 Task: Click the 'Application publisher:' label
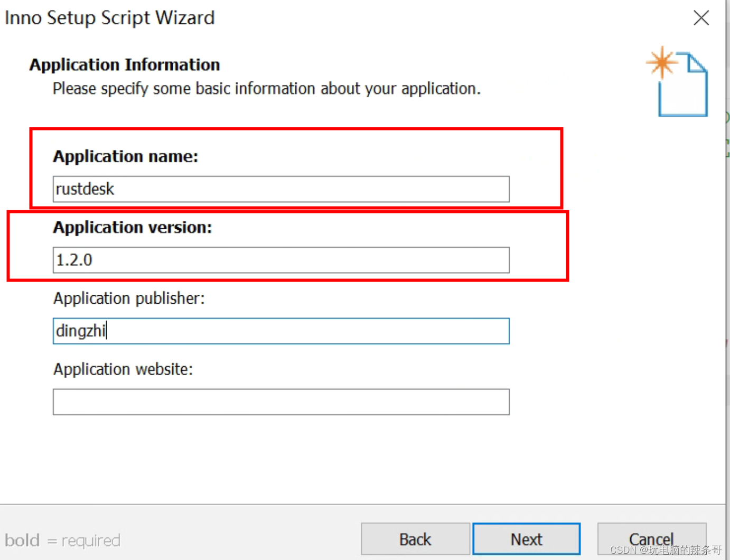(129, 298)
